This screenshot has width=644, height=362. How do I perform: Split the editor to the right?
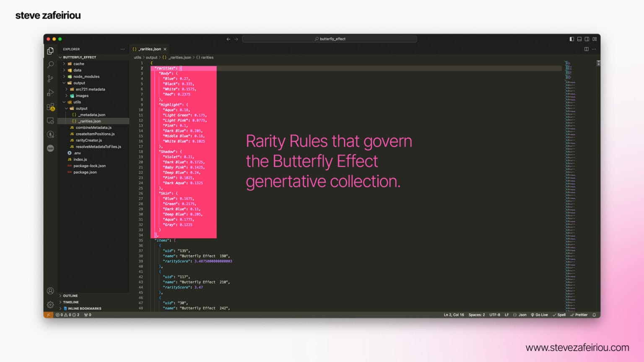(x=586, y=49)
